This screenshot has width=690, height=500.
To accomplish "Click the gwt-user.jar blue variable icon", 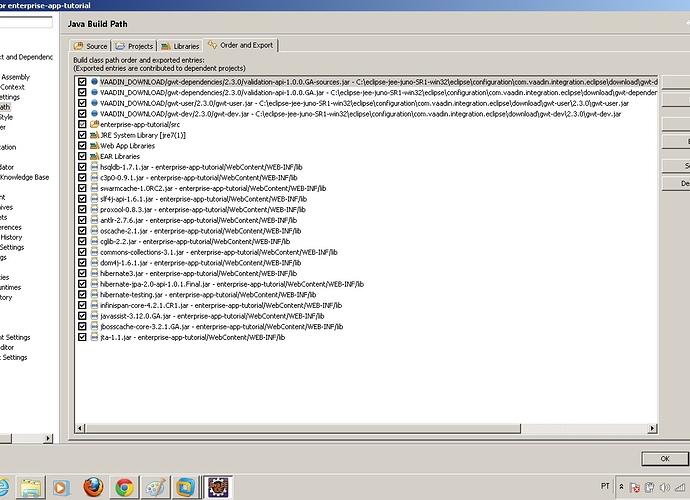I will click(x=94, y=103).
